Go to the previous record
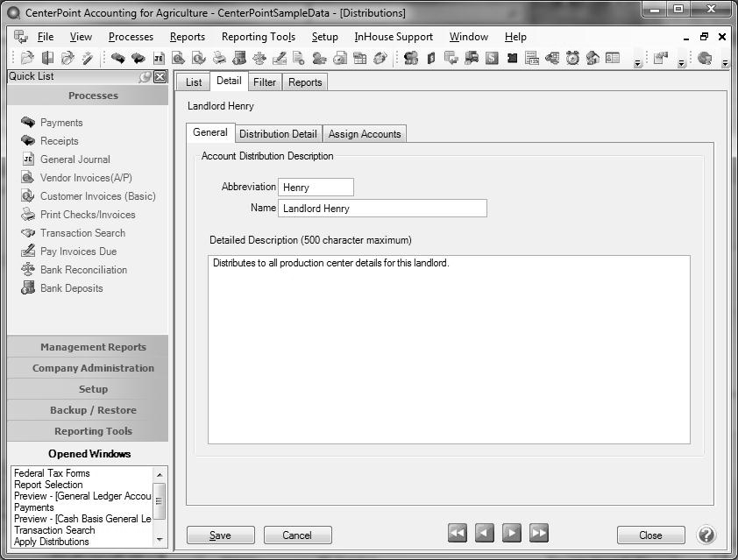 click(485, 533)
